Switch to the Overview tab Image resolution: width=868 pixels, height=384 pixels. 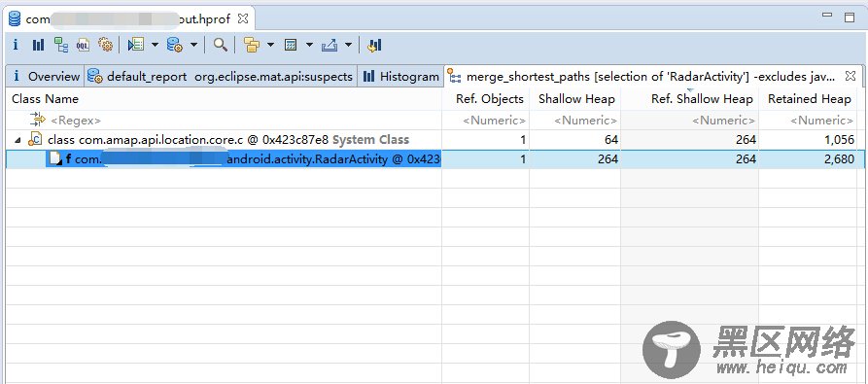pos(46,77)
